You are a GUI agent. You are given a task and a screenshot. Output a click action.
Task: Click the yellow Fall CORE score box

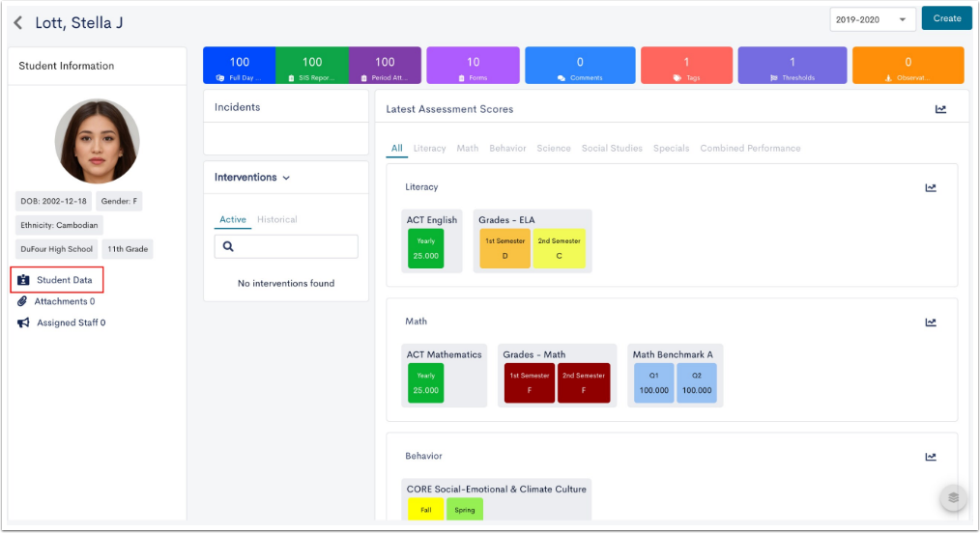pyautogui.click(x=425, y=509)
